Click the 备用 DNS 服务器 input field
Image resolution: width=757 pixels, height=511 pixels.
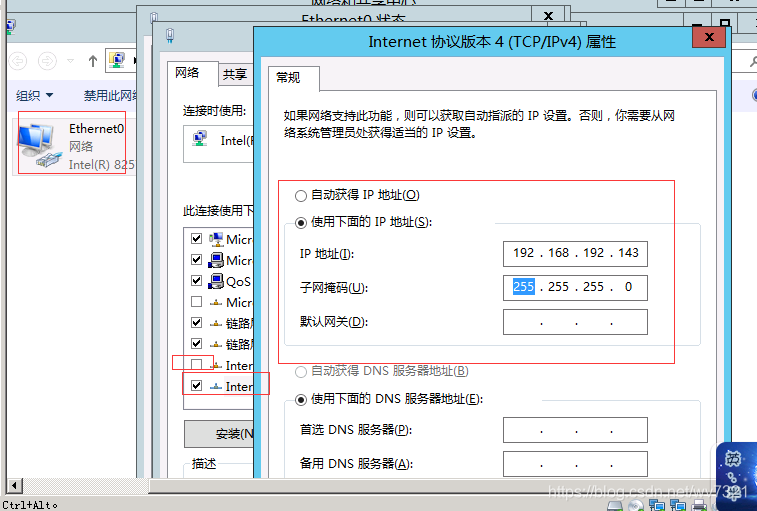click(x=575, y=464)
